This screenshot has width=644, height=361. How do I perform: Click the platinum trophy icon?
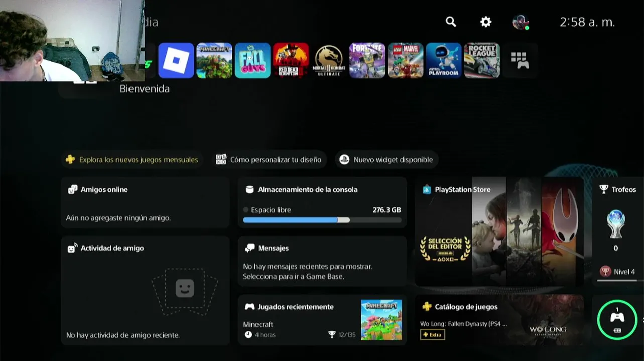pyautogui.click(x=616, y=224)
